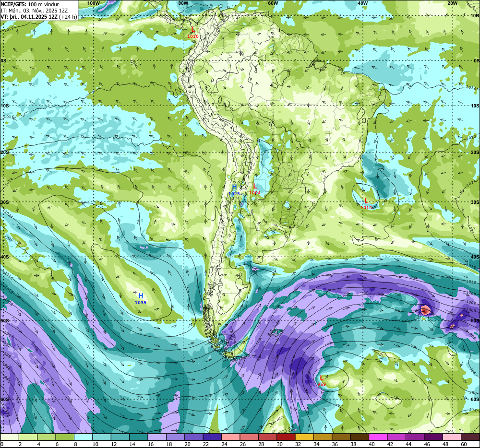The width and height of the screenshot is (480, 448).
Task: Click the '969' low pressure value
Action: click(322, 384)
